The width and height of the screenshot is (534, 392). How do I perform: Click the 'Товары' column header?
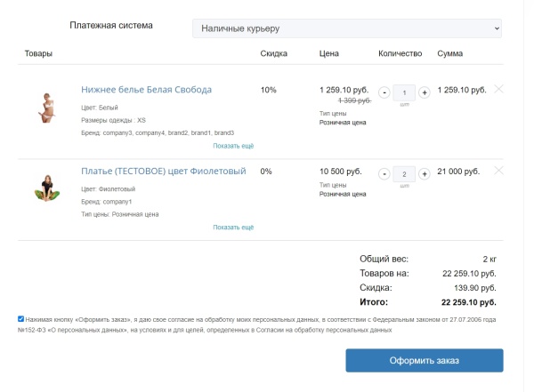[38, 54]
